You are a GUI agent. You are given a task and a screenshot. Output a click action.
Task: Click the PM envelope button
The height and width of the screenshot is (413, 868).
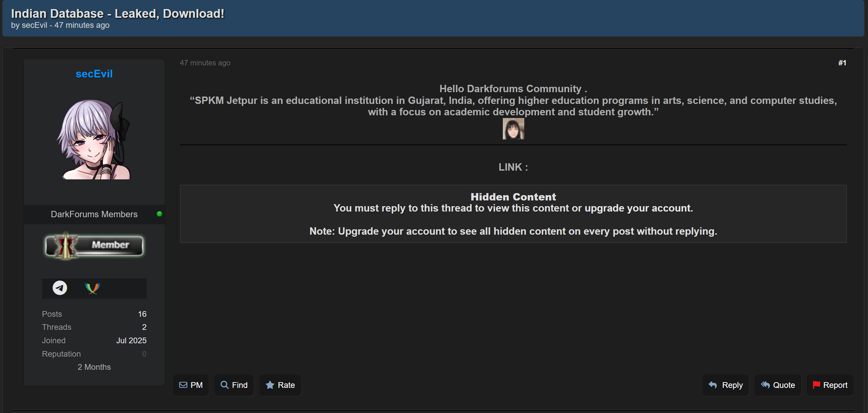pyautogui.click(x=191, y=385)
